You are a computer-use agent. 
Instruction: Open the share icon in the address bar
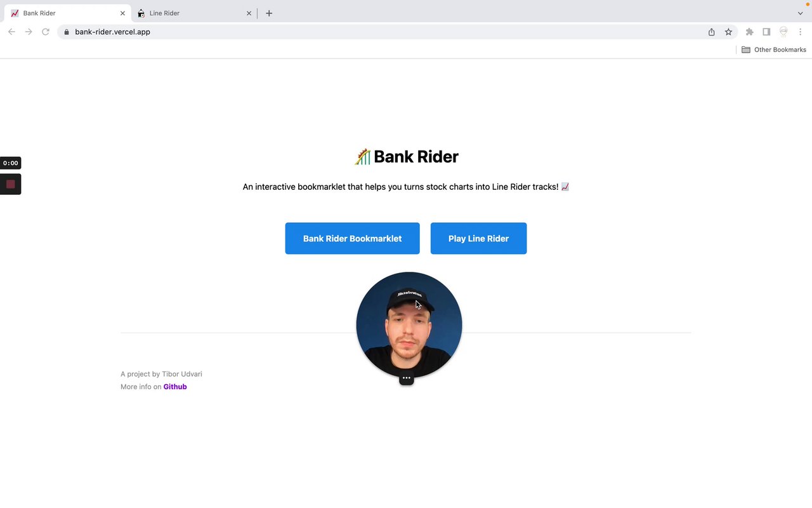pyautogui.click(x=712, y=32)
